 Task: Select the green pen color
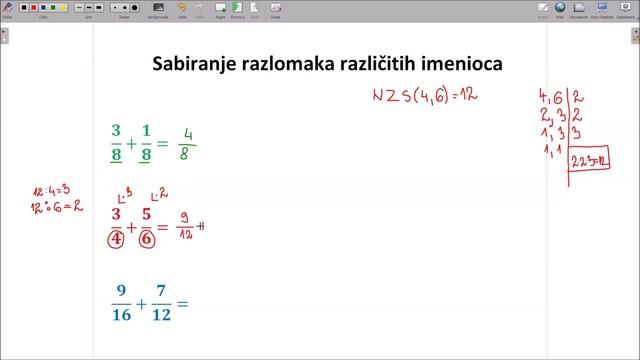pyautogui.click(x=53, y=7)
